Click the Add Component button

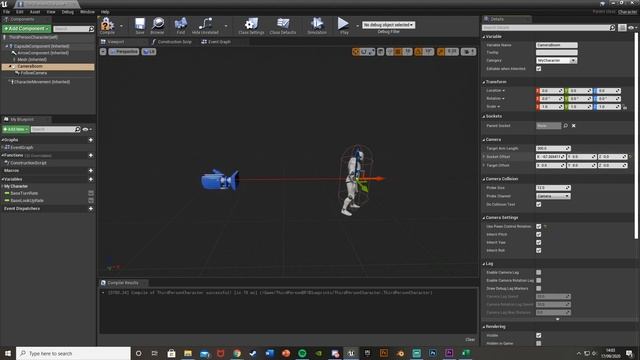27,29
